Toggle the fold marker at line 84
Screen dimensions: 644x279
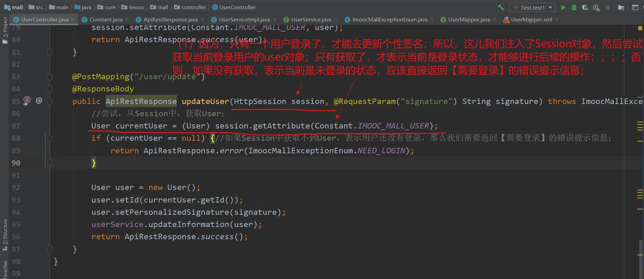tap(50, 89)
